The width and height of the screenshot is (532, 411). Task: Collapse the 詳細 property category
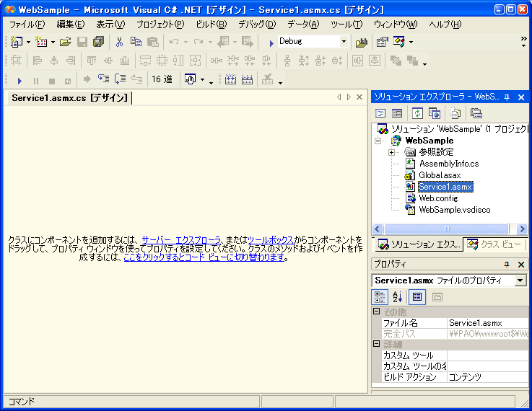376,343
